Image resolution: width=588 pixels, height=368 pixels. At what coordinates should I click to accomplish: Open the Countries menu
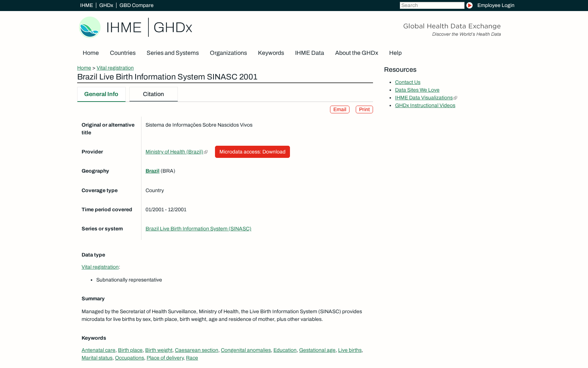[x=123, y=53]
